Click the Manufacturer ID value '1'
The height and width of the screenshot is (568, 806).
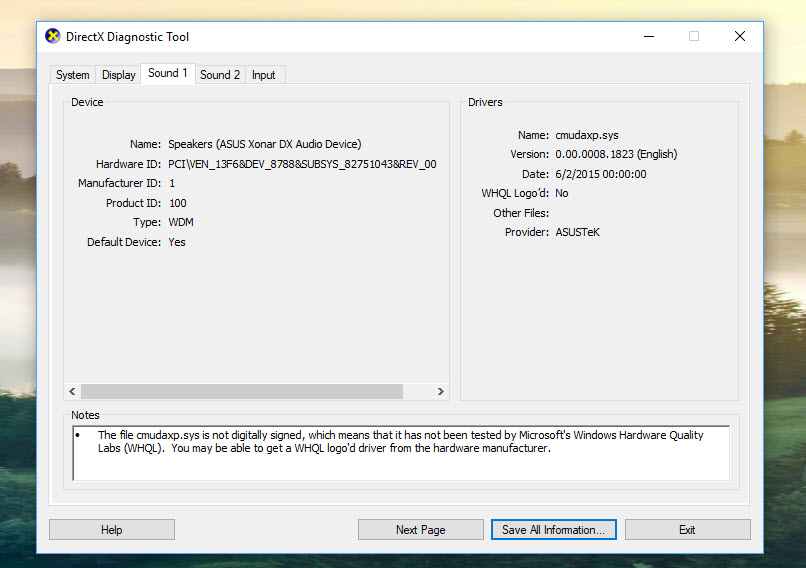(172, 183)
